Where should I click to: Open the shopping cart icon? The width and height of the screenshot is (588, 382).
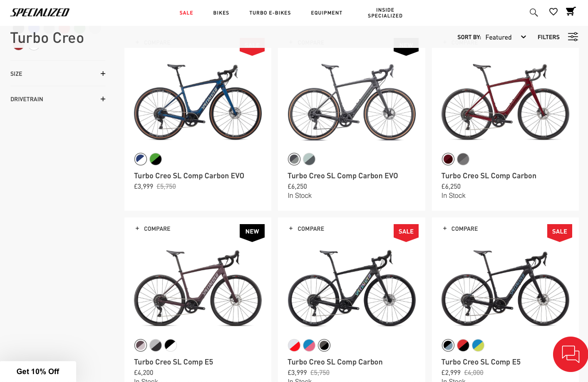(571, 11)
